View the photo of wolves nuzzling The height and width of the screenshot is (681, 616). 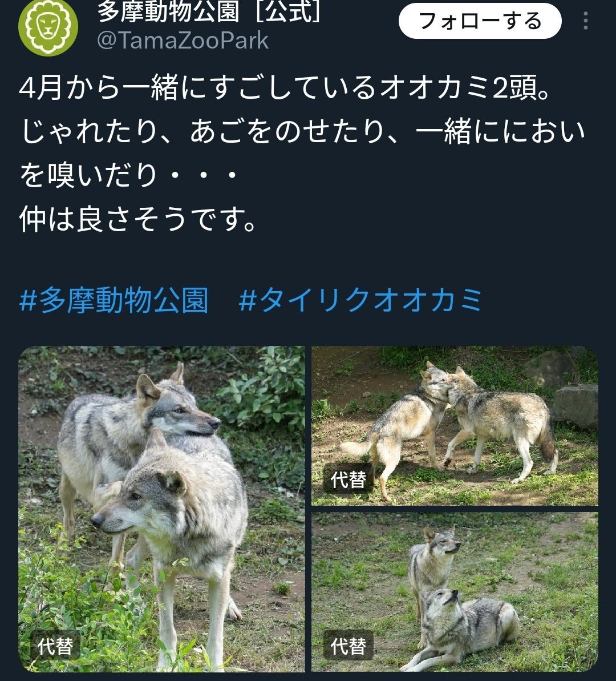click(455, 426)
